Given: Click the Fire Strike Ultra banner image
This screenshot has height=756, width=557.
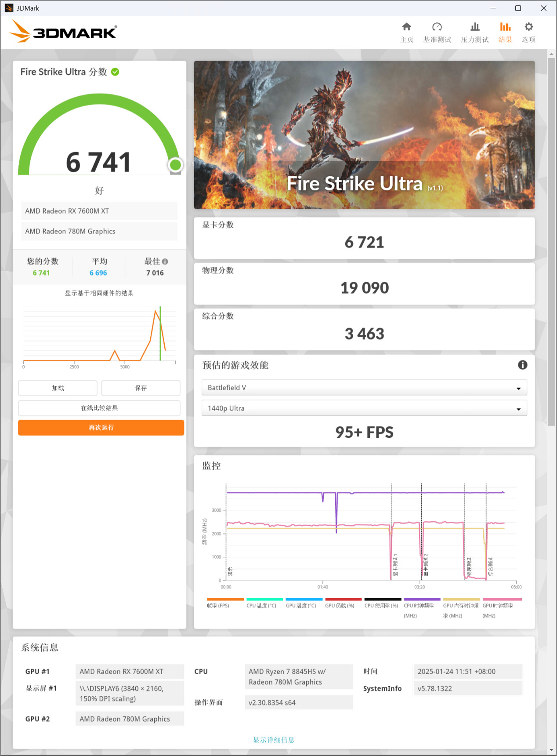Looking at the screenshot, I should pos(364,134).
